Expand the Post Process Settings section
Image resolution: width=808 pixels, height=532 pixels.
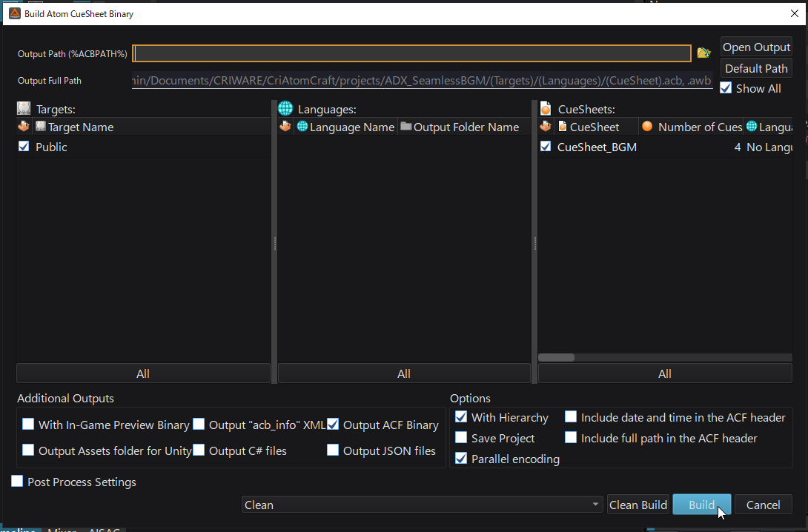[17, 482]
